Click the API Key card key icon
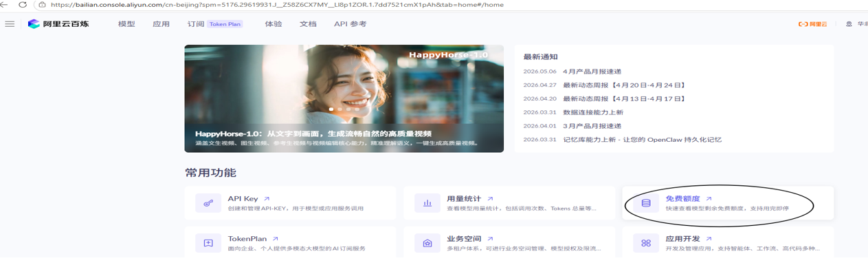The height and width of the screenshot is (263, 868). 208,203
